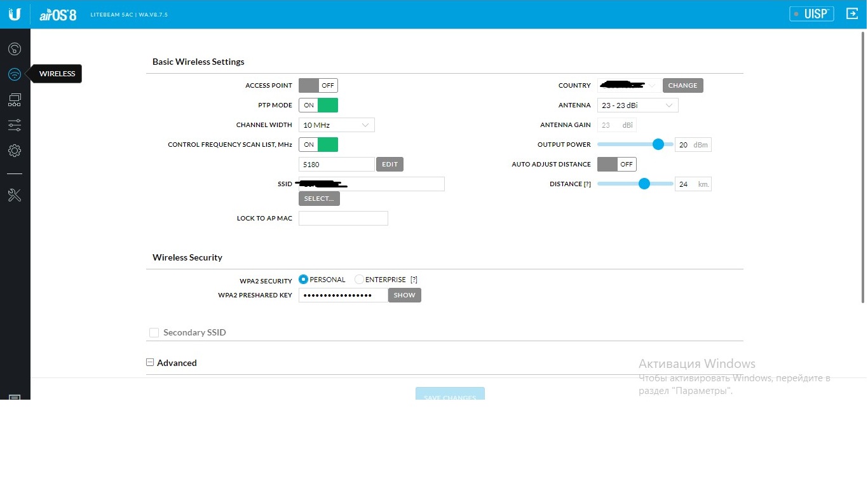This screenshot has height=488, width=868.
Task: Click the Output Power dBm value field
Action: [693, 145]
